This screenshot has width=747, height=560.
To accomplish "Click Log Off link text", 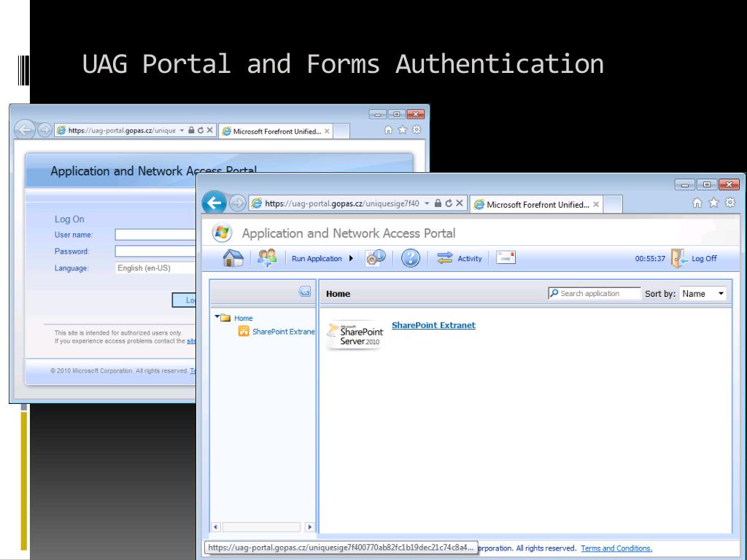I will click(x=704, y=259).
